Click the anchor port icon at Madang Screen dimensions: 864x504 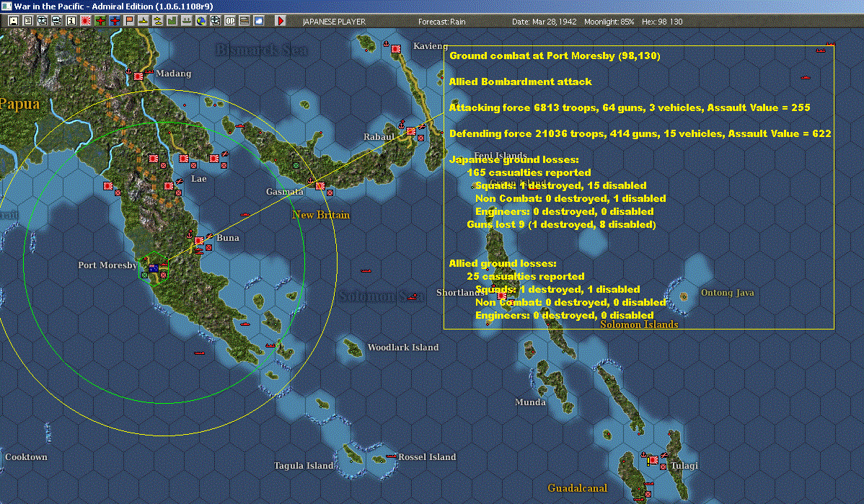coord(129,71)
